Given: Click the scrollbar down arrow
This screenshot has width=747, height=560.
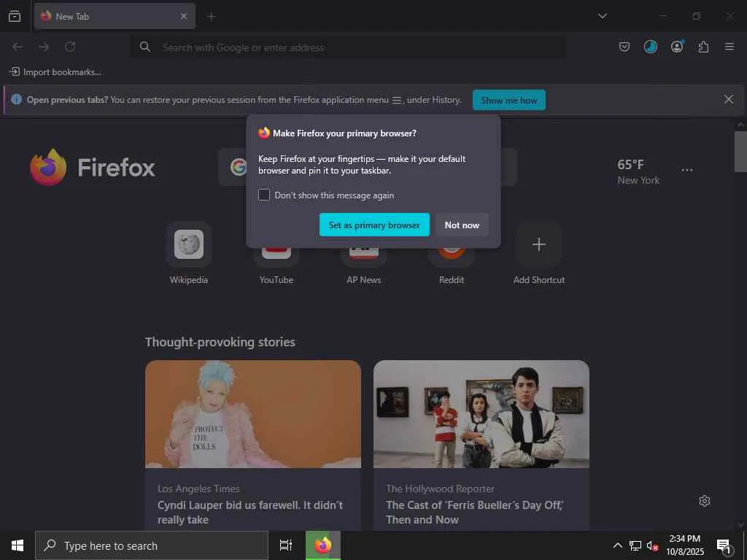Looking at the screenshot, I should pos(740,525).
